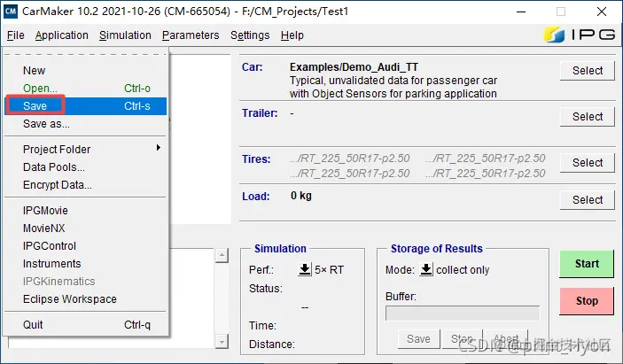Choose Open... from the File menu

coord(85,89)
